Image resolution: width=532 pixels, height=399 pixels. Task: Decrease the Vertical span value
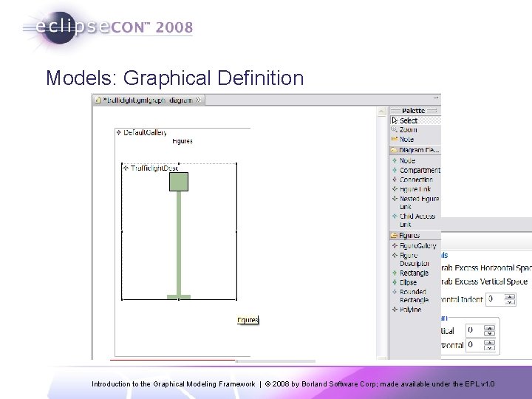click(489, 333)
